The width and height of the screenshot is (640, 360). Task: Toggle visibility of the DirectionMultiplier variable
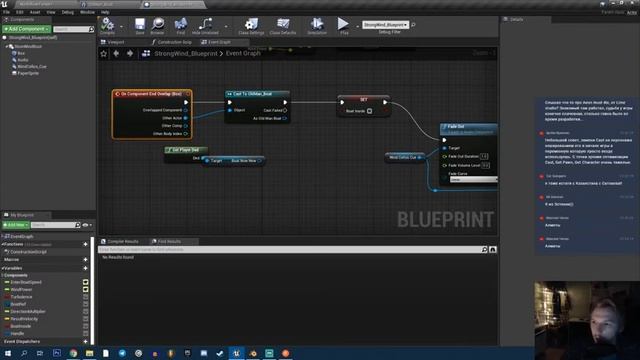[x=86, y=311]
